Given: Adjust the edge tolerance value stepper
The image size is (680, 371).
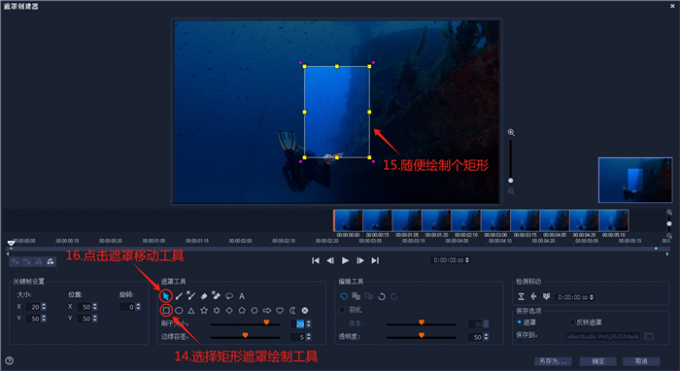Looking at the screenshot, I should click(x=308, y=337).
